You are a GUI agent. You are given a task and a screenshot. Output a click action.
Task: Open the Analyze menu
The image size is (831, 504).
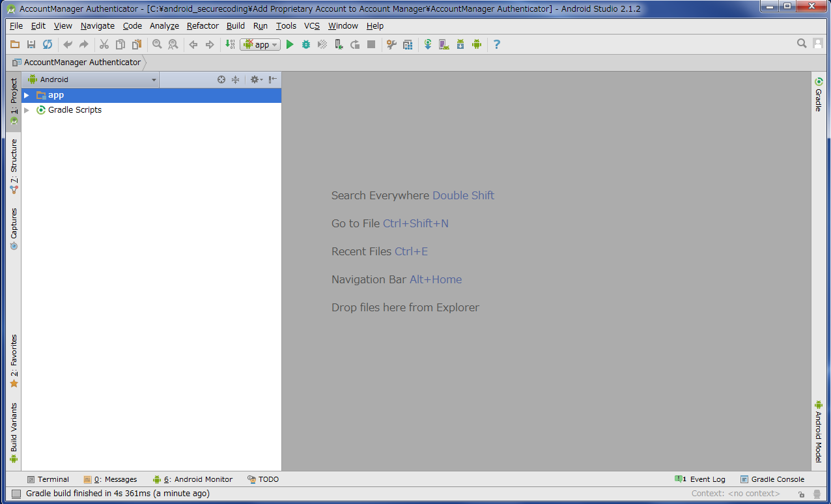point(164,26)
